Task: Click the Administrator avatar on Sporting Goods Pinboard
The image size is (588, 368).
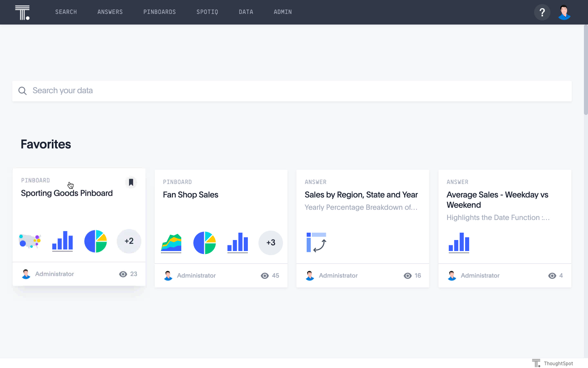Action: click(26, 274)
